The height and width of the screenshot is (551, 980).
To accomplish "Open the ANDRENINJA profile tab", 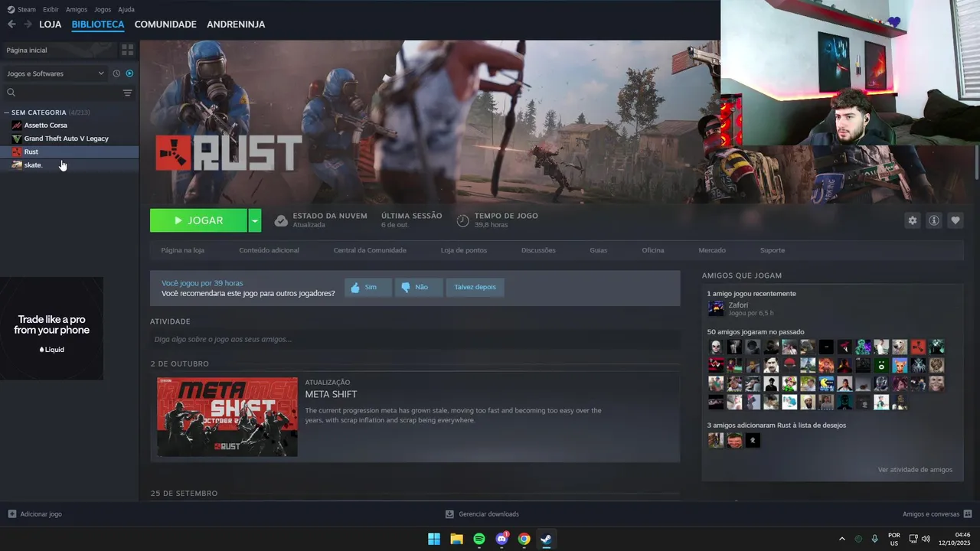I will pos(236,24).
